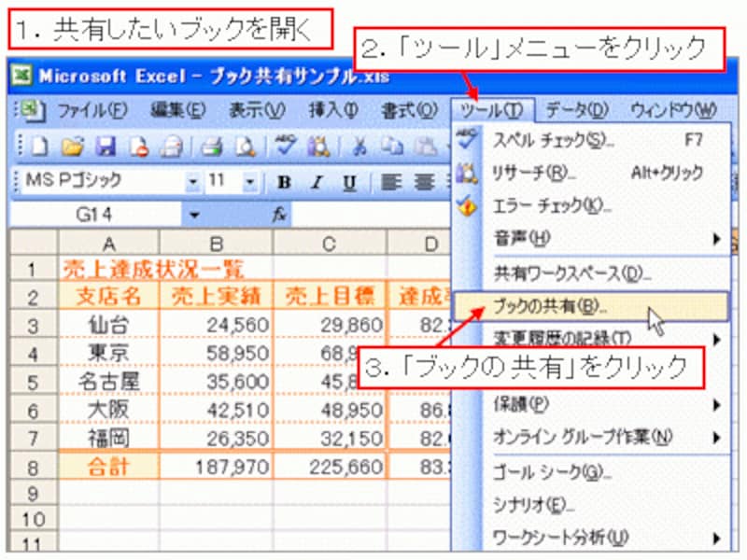Select the total cell 225,660

[x=330, y=467]
